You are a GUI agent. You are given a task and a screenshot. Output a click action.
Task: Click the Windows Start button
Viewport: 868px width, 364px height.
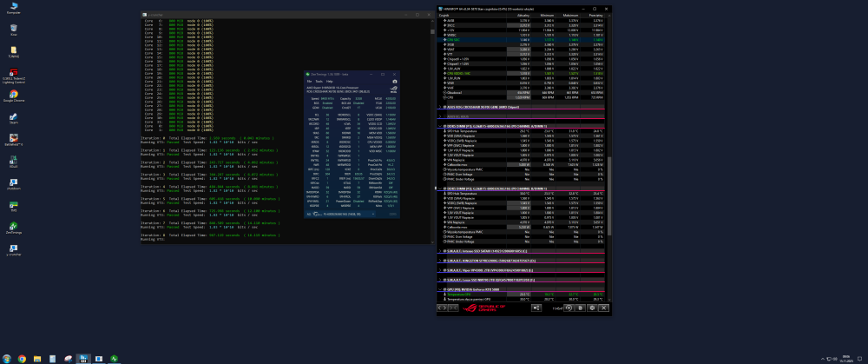coord(7,358)
